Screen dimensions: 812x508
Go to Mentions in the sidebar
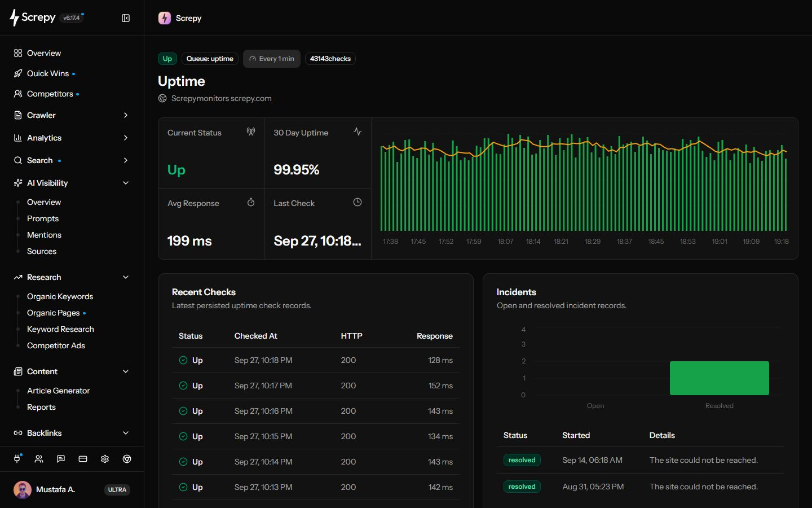click(44, 235)
